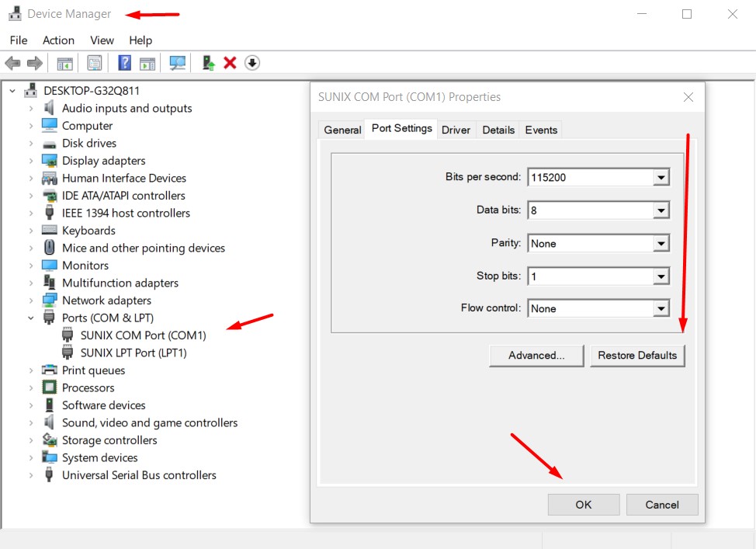Select the IEEE 1394 host controllers entry
Image resolution: width=756 pixels, height=549 pixels.
pos(126,213)
